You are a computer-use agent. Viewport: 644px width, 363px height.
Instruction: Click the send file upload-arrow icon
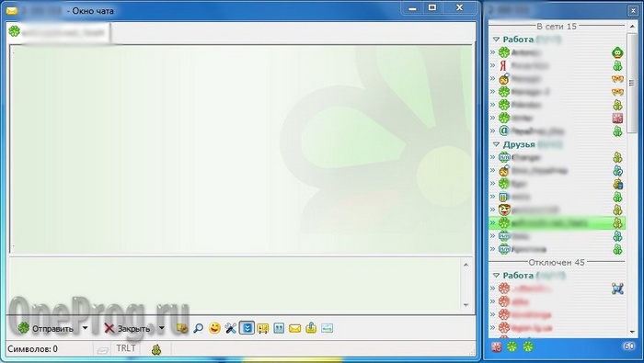[x=311, y=328]
